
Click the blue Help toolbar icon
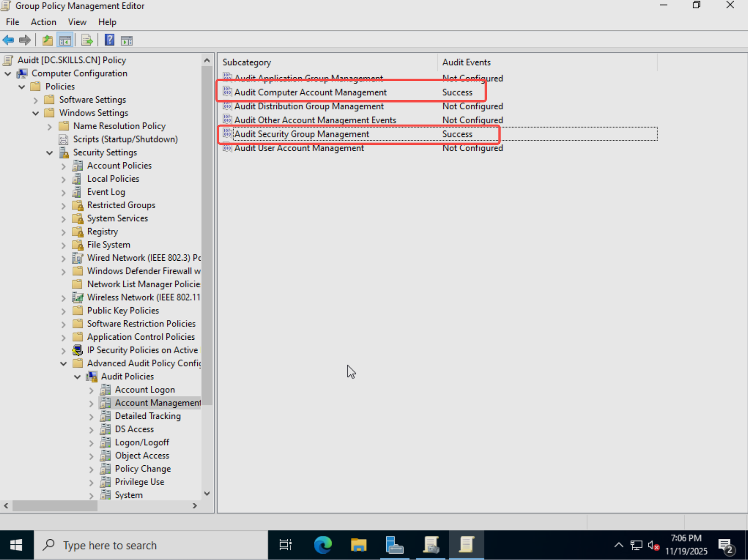coord(109,40)
